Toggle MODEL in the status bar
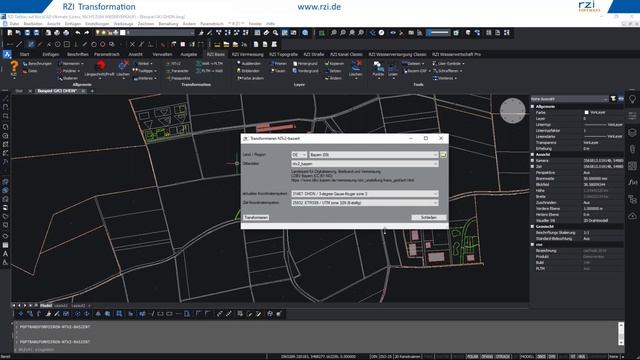 527,357
